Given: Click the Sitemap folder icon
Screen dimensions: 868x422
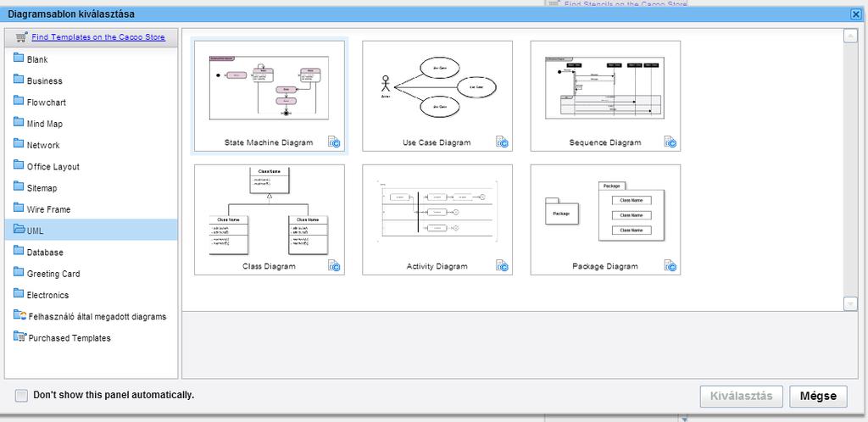Looking at the screenshot, I should point(19,187).
